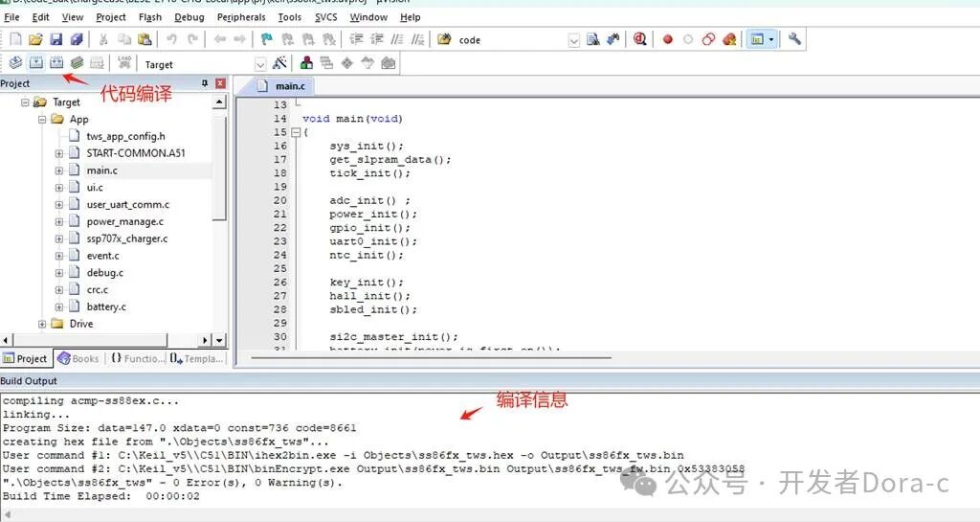Screen dimensions: 980x522
Task: Open Options for Target wand icon
Action: tap(279, 63)
